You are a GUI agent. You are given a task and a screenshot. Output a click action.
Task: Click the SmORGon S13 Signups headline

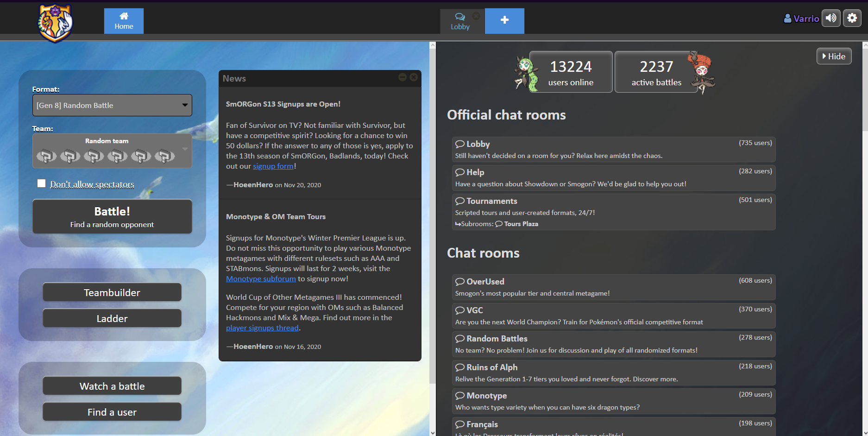pos(283,104)
